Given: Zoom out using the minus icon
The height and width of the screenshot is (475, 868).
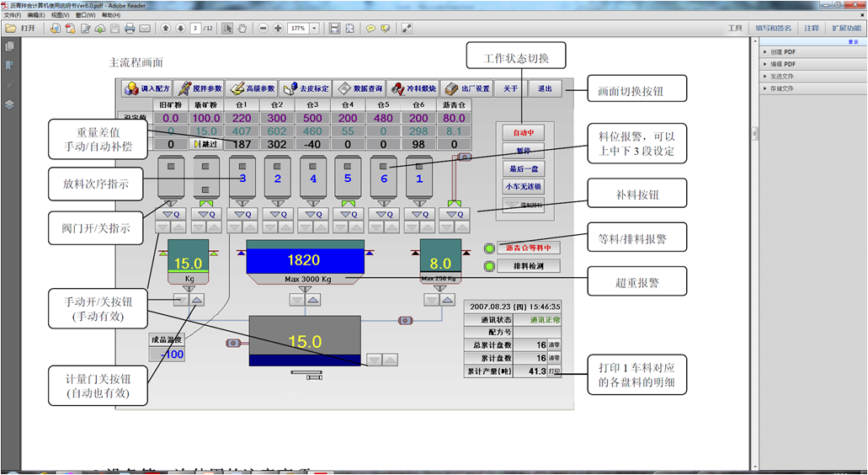Looking at the screenshot, I should pos(264,28).
